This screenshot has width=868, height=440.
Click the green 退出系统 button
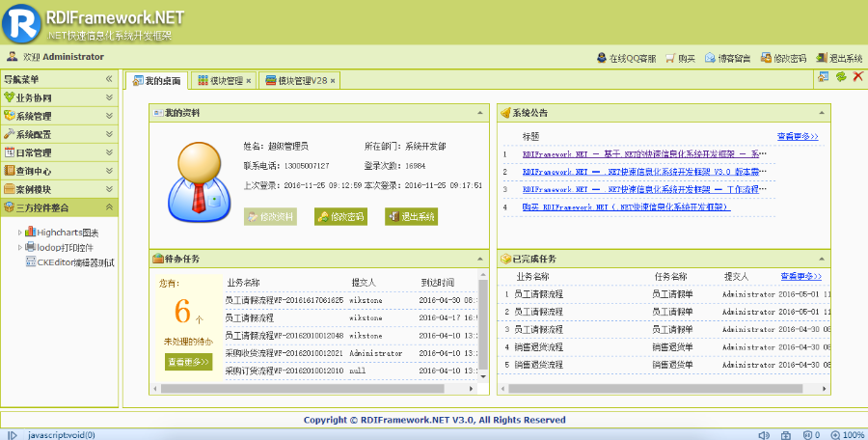411,217
